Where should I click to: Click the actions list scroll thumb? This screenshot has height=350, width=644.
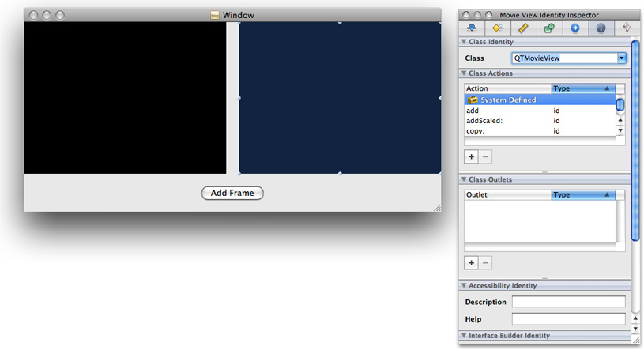coord(620,105)
